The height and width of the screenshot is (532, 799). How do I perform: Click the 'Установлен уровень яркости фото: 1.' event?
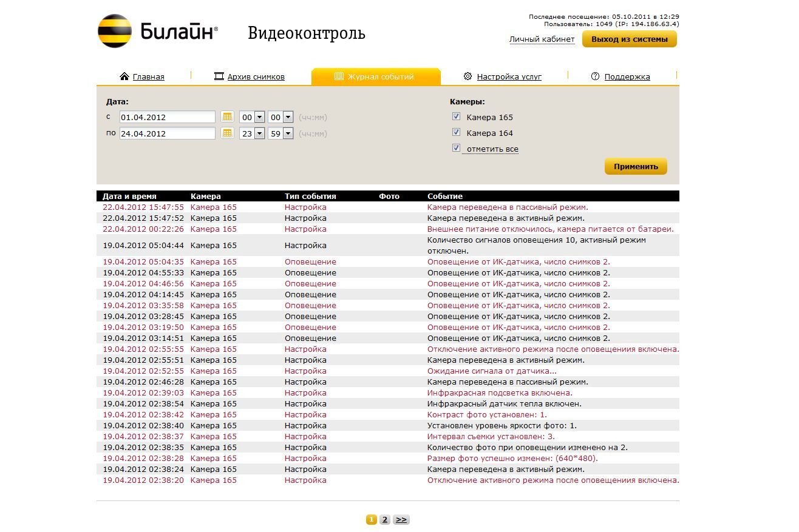coord(502,425)
